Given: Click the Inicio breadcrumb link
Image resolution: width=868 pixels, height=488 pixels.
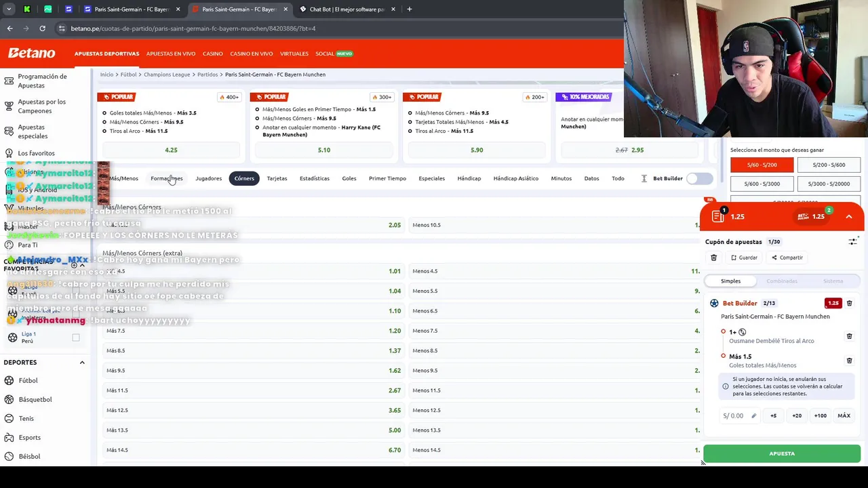Looking at the screenshot, I should (x=106, y=75).
